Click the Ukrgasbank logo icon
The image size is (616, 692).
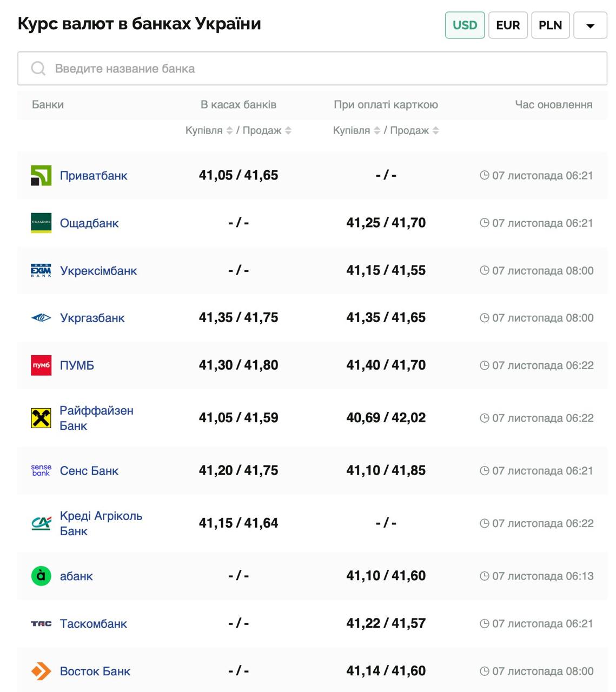[41, 318]
